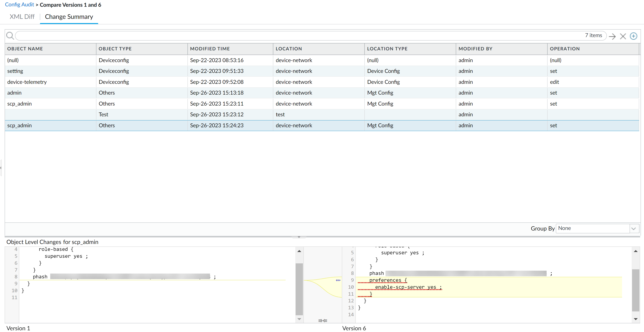The height and width of the screenshot is (332, 644).
Task: Select the Change Summary tab
Action: [69, 17]
